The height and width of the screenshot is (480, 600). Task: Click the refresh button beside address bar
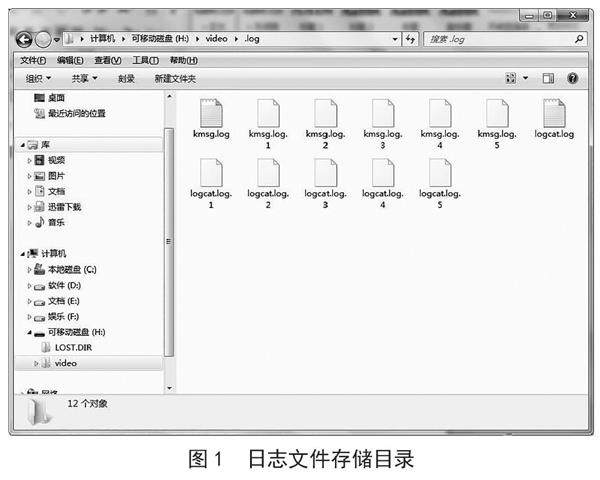coord(410,39)
